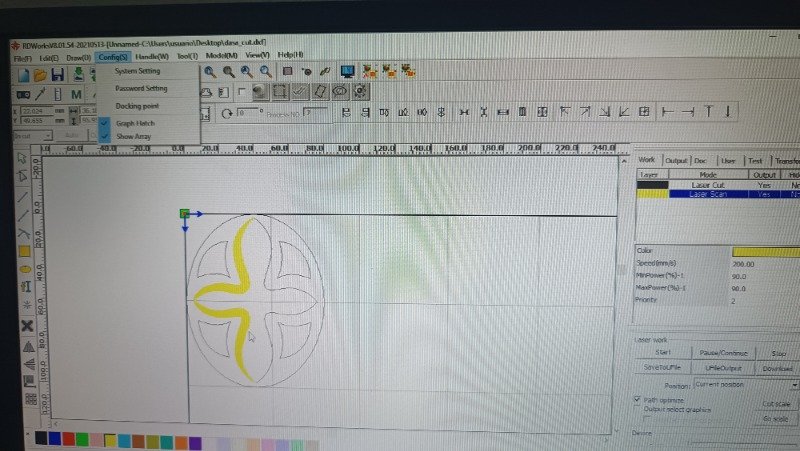This screenshot has height=451, width=800.
Task: Open the Position Current position dropdown
Action: pos(746,384)
